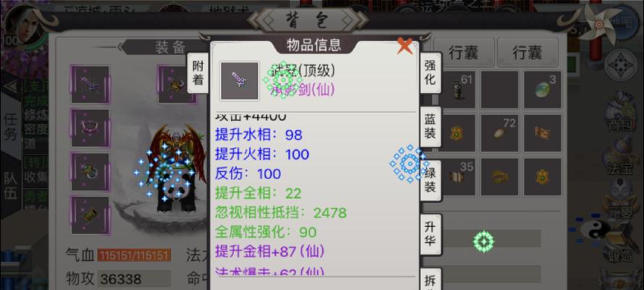The height and width of the screenshot is (290, 644).
Task: Open the 队伍 team side tab
Action: click(x=11, y=185)
